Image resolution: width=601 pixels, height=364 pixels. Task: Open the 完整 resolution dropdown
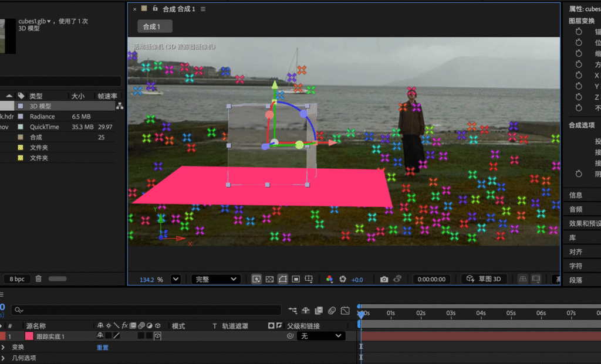(x=215, y=280)
